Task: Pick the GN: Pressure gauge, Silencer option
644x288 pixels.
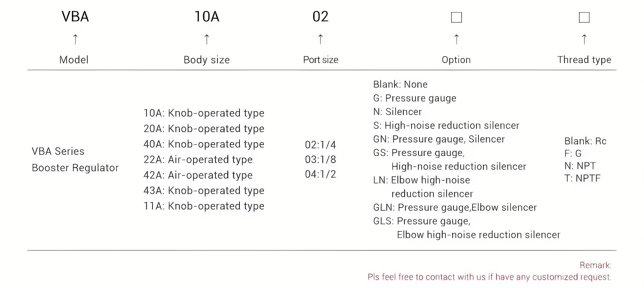Action: pos(439,139)
